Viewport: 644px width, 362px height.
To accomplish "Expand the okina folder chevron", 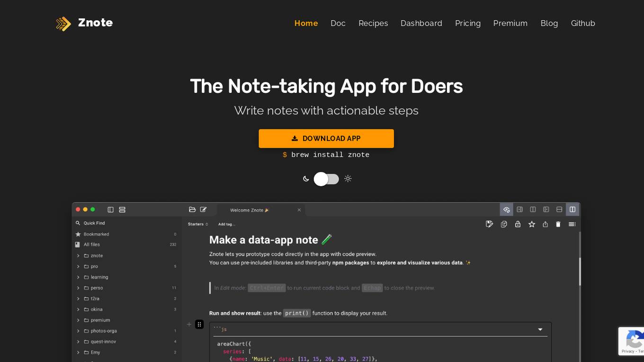I will tap(78, 309).
